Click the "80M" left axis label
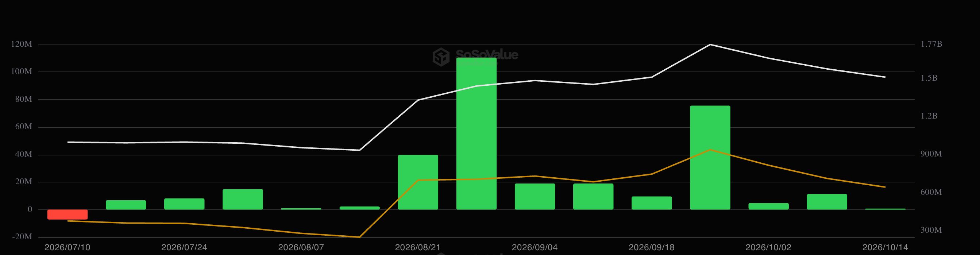980x255 pixels. (x=24, y=99)
